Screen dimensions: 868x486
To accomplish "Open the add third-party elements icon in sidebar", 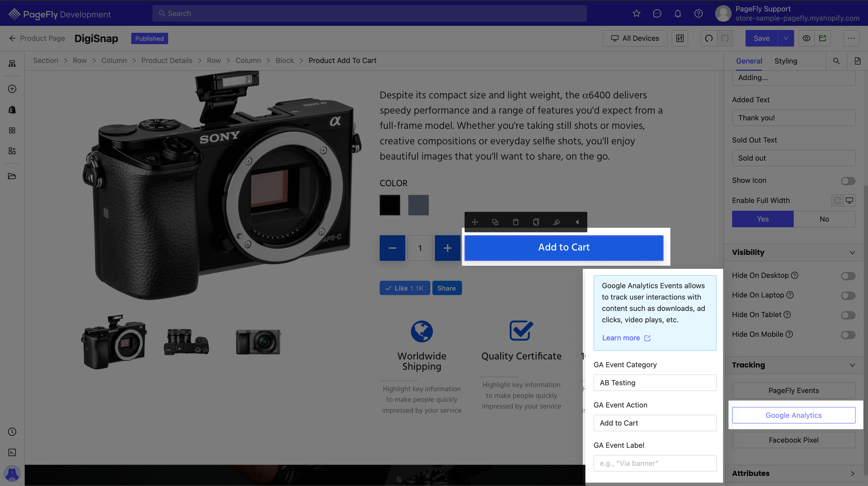I will 12,151.
